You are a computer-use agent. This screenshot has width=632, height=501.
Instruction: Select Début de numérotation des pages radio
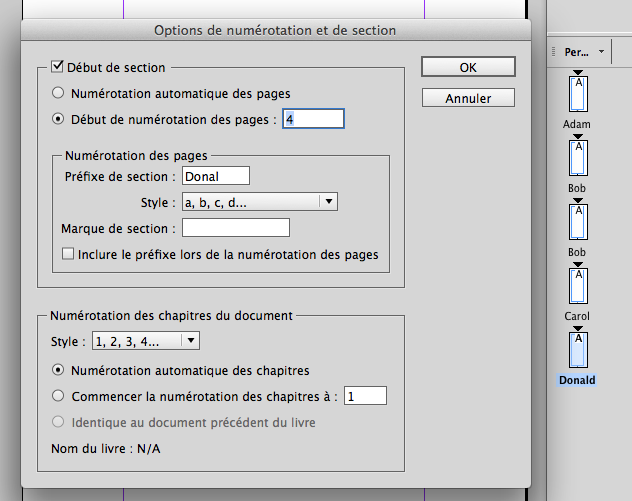pyautogui.click(x=59, y=118)
